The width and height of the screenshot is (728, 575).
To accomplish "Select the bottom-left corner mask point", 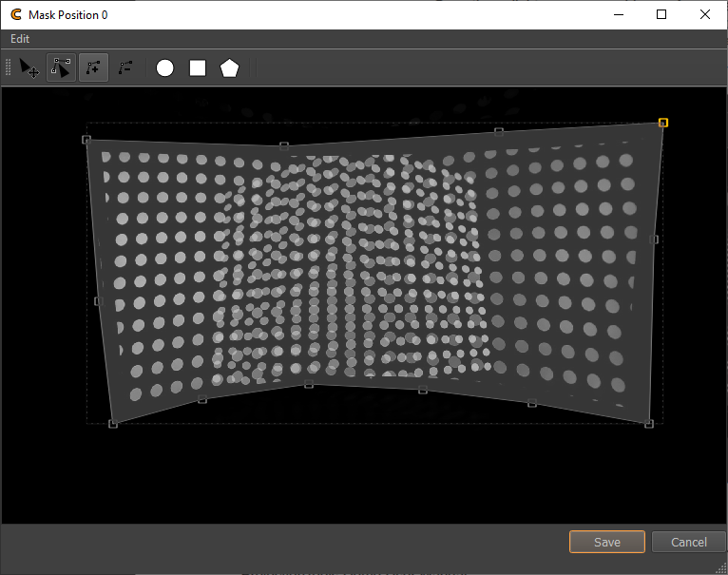I will coord(113,424).
